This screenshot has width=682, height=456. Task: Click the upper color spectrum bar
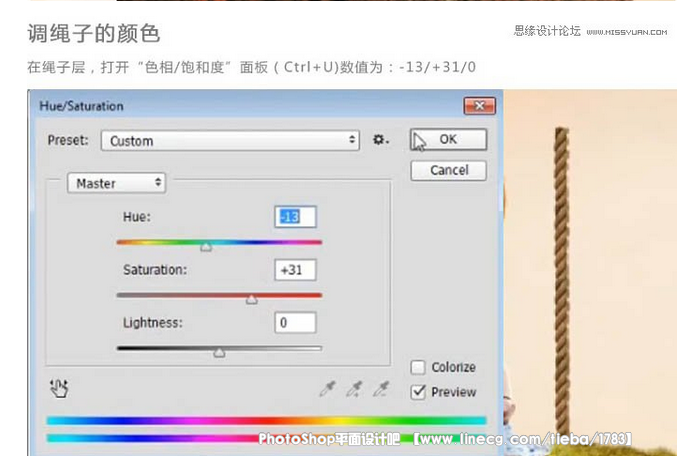point(266,420)
